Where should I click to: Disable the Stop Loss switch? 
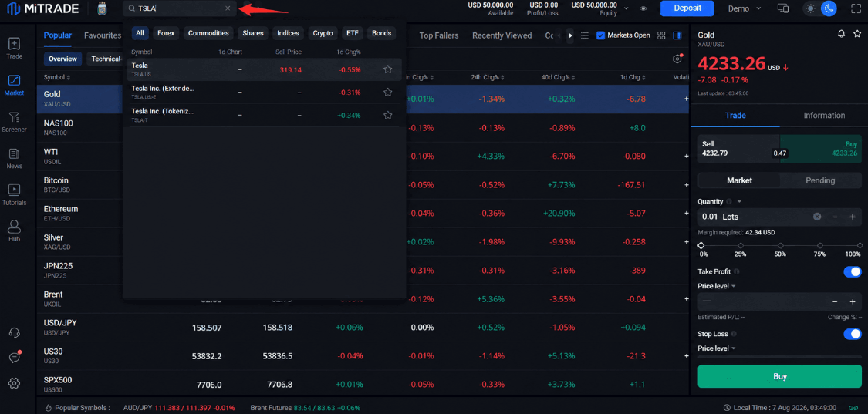click(853, 334)
